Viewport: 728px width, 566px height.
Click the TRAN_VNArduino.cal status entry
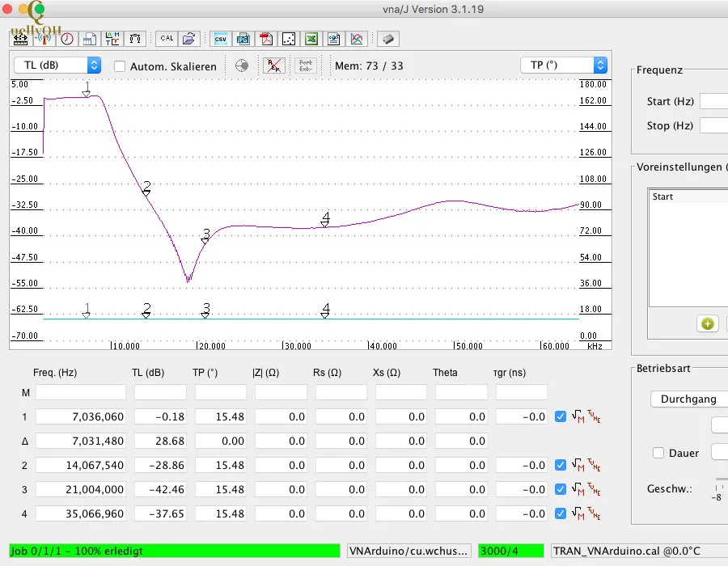[x=639, y=551]
